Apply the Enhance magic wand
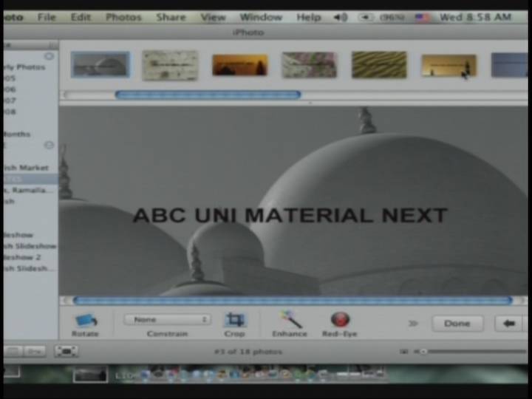Viewport: 532px width, 399px height. point(290,320)
